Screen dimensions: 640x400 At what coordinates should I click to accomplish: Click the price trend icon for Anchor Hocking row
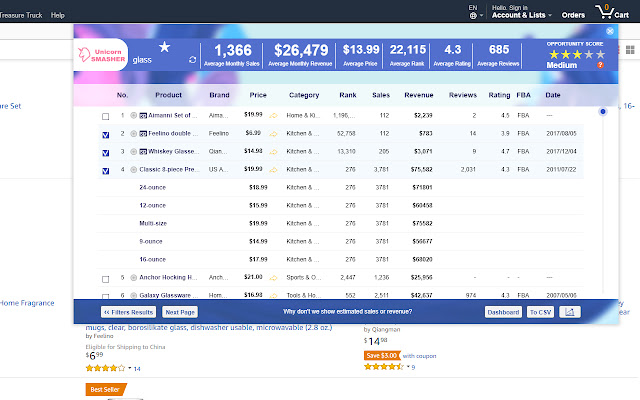click(x=272, y=277)
